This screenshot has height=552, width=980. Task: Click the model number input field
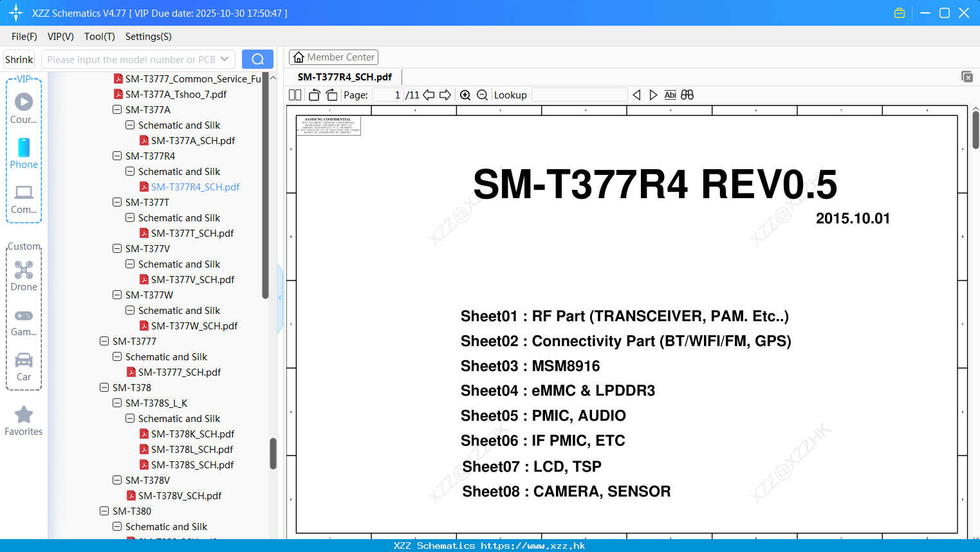point(131,59)
